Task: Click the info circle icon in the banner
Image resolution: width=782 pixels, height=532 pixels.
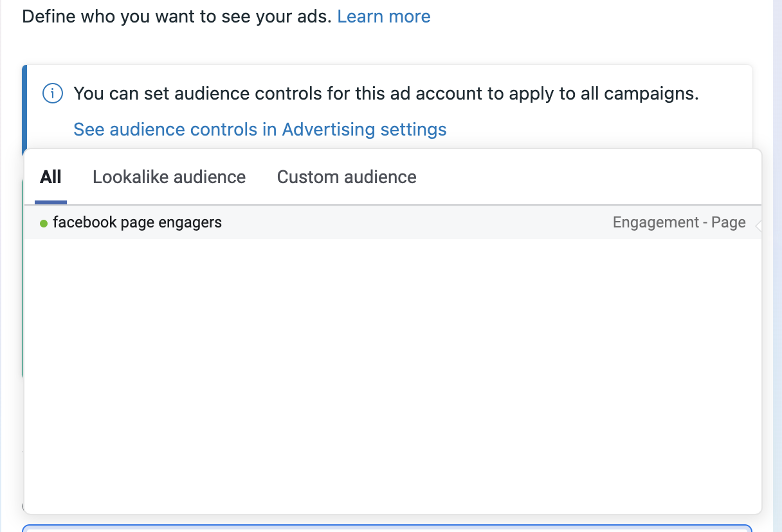Action: [x=52, y=94]
